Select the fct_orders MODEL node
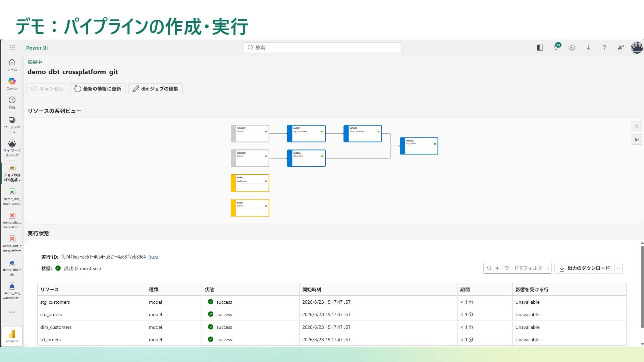 point(419,146)
